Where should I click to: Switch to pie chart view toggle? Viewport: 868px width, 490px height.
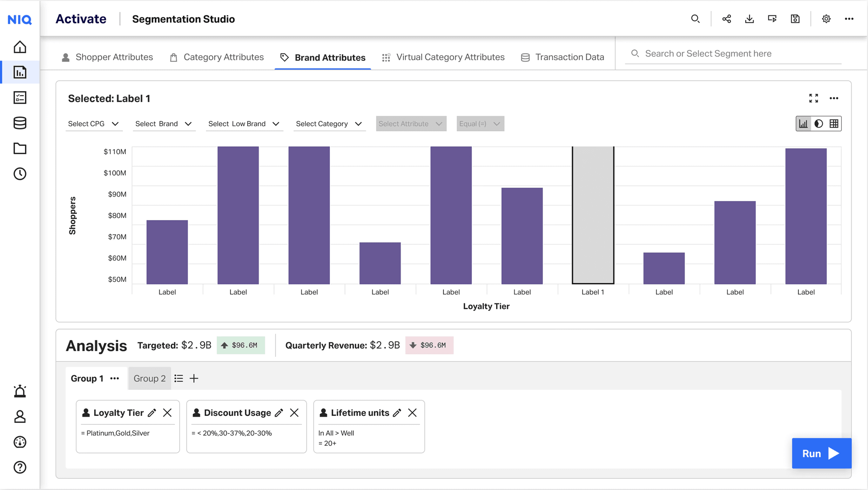coord(818,124)
